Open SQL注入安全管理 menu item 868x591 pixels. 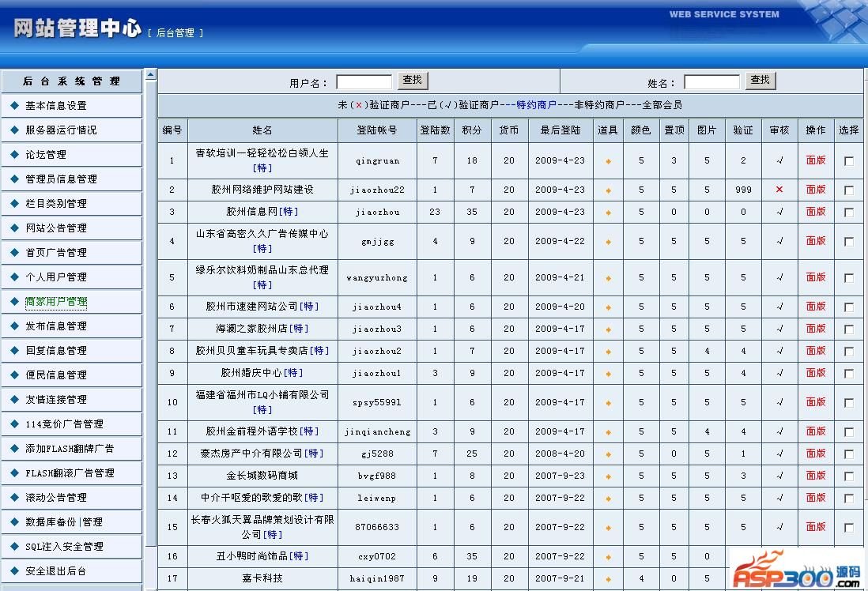point(64,546)
